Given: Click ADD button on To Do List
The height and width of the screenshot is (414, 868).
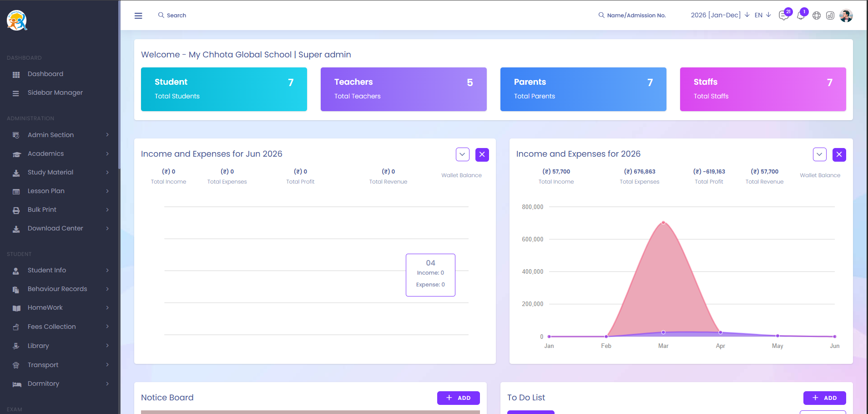Looking at the screenshot, I should 825,398.
